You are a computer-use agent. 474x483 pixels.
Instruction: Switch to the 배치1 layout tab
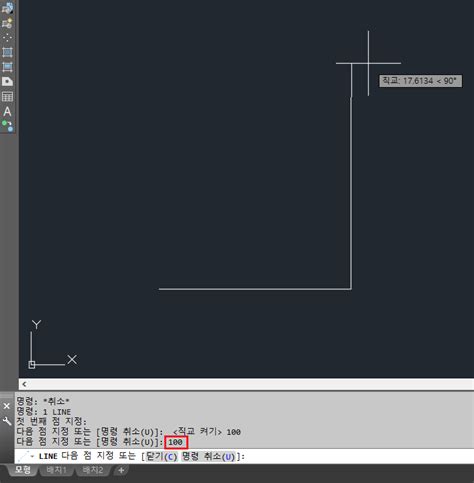point(56,470)
